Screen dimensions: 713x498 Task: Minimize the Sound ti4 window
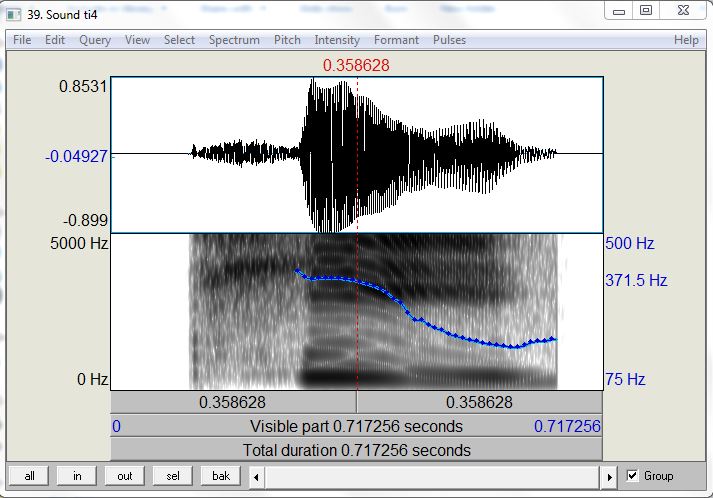click(x=619, y=12)
